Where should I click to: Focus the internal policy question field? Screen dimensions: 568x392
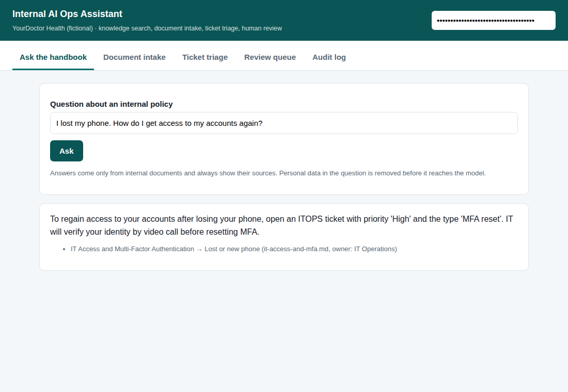pyautogui.click(x=283, y=123)
